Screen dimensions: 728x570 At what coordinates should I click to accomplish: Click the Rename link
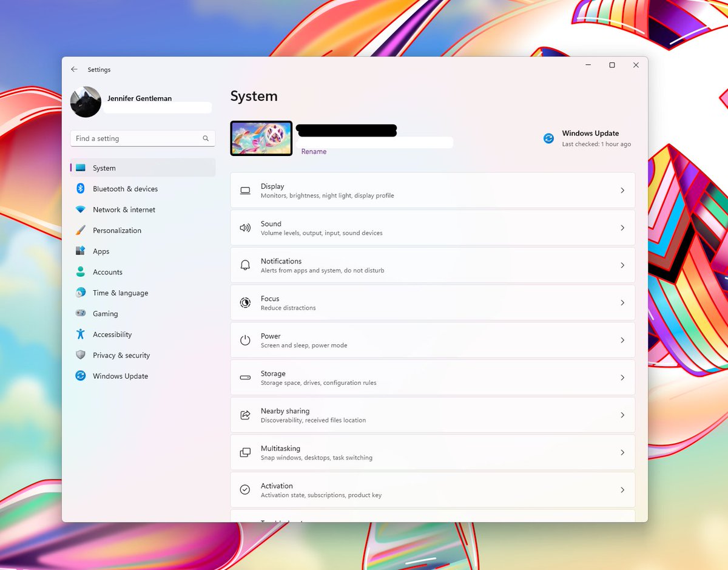pyautogui.click(x=314, y=152)
